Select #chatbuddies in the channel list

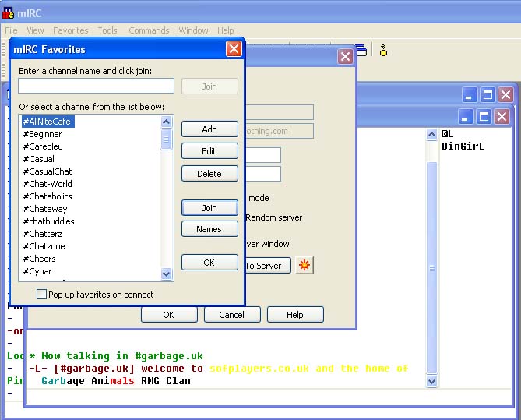(x=48, y=221)
